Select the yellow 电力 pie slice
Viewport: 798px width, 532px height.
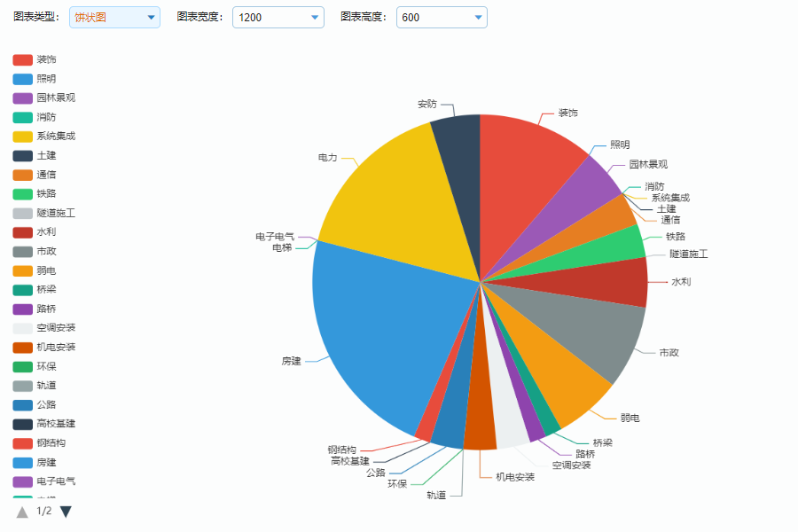(x=402, y=204)
